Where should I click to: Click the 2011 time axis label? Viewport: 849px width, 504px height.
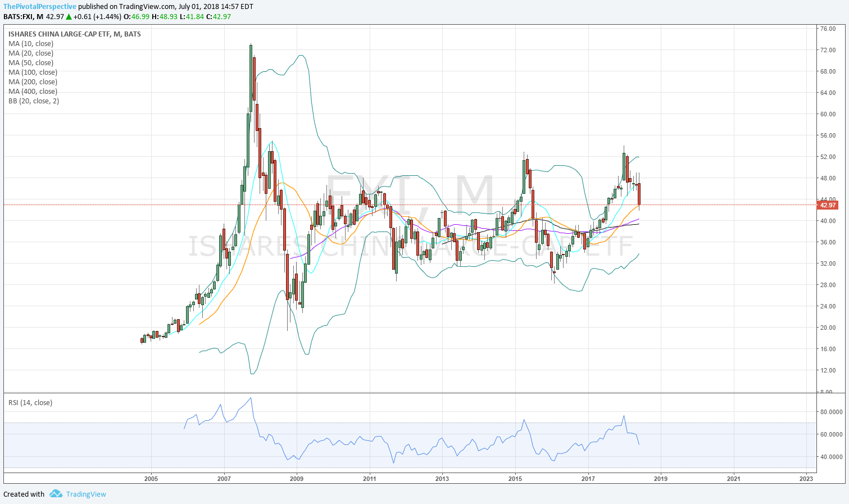369,479
